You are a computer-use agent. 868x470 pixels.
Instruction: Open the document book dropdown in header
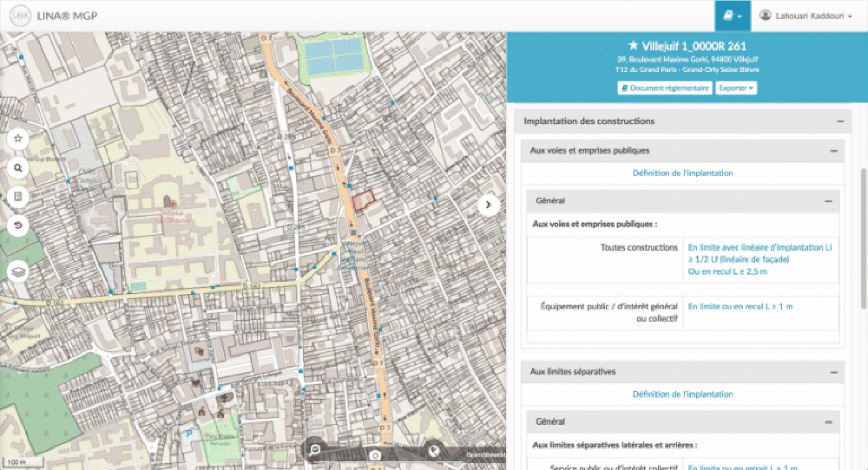732,16
